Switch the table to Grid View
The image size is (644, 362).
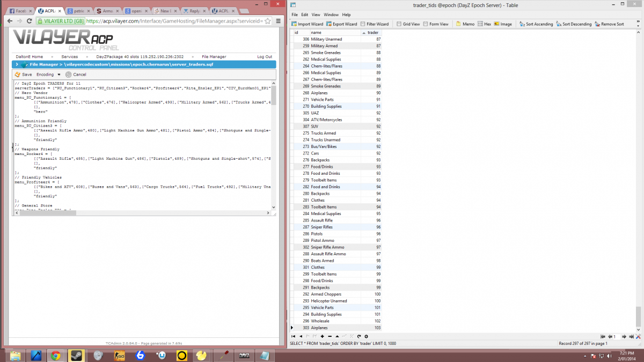pyautogui.click(x=408, y=24)
